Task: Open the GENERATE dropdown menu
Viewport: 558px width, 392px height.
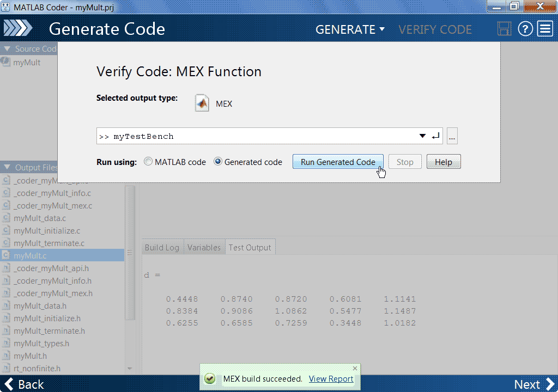Action: pos(350,29)
